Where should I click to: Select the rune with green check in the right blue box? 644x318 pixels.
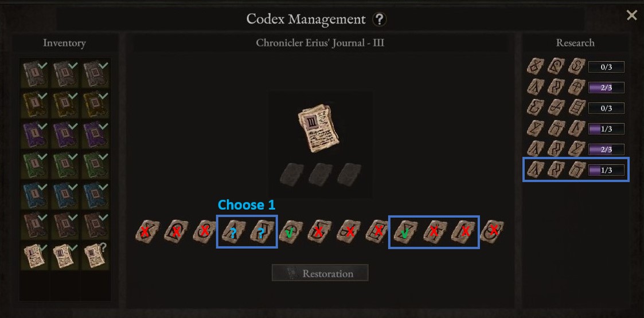coord(406,231)
